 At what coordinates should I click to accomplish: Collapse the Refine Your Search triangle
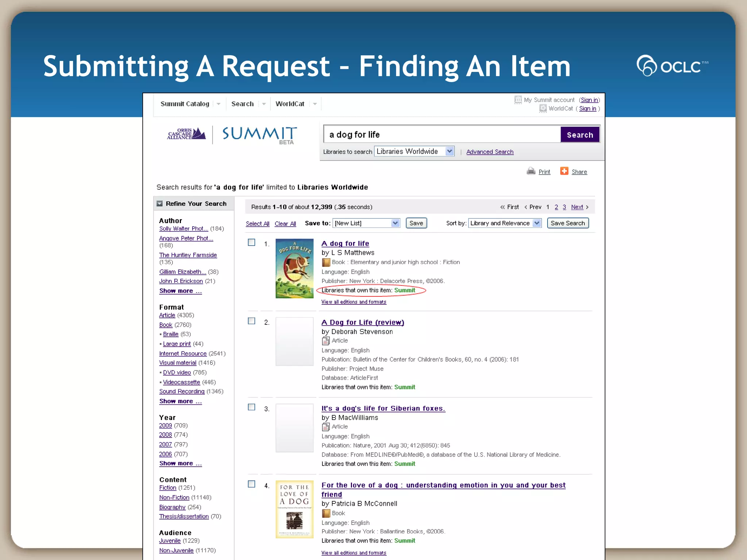point(159,203)
